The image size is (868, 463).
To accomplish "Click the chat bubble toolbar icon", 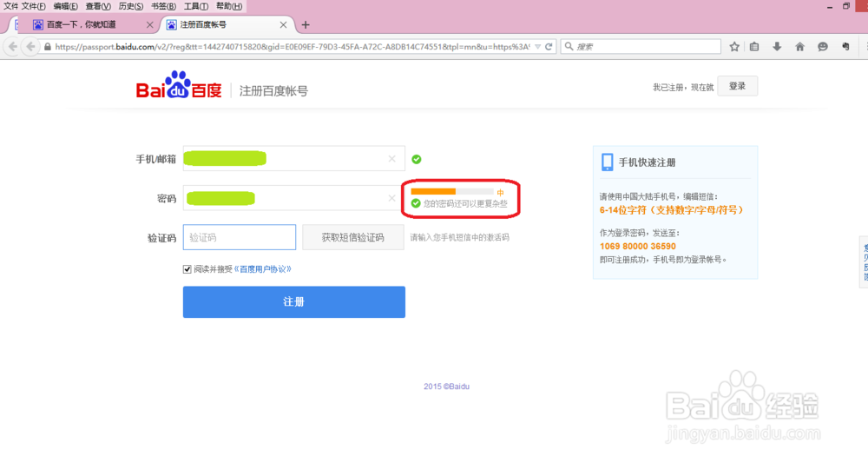I will [823, 47].
